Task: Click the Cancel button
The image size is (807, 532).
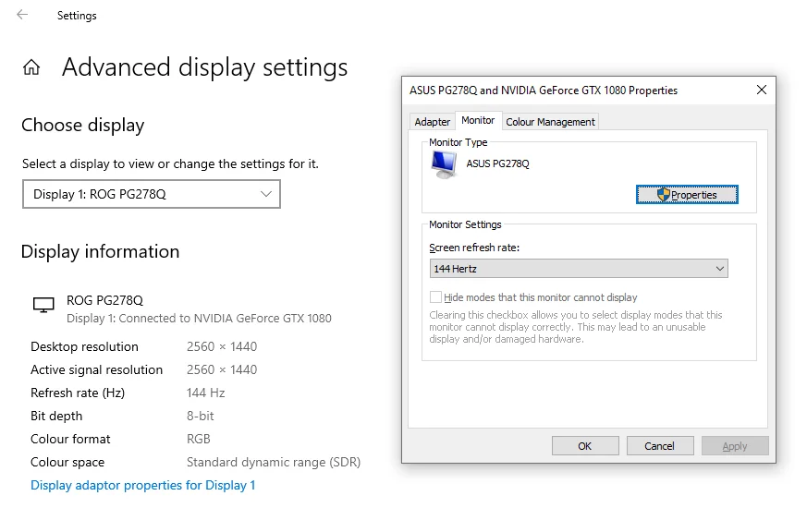Action: pos(660,446)
